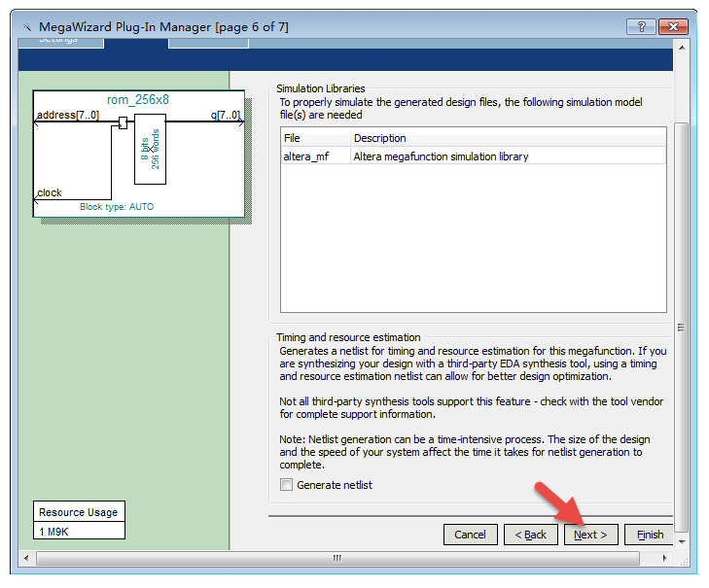This screenshot has width=709, height=588.
Task: Click the 'Block type: AUTO' text
Action: [x=117, y=207]
